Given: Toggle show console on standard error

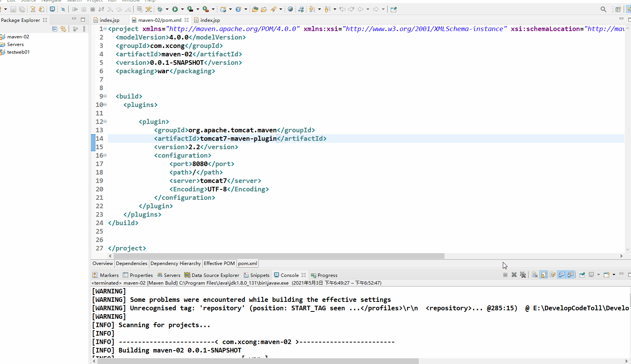Looking at the screenshot, I should (x=570, y=275).
